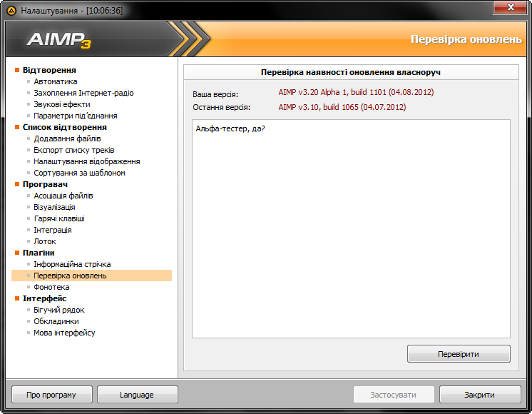
Task: Open the Інтеграція page
Action: [53, 230]
